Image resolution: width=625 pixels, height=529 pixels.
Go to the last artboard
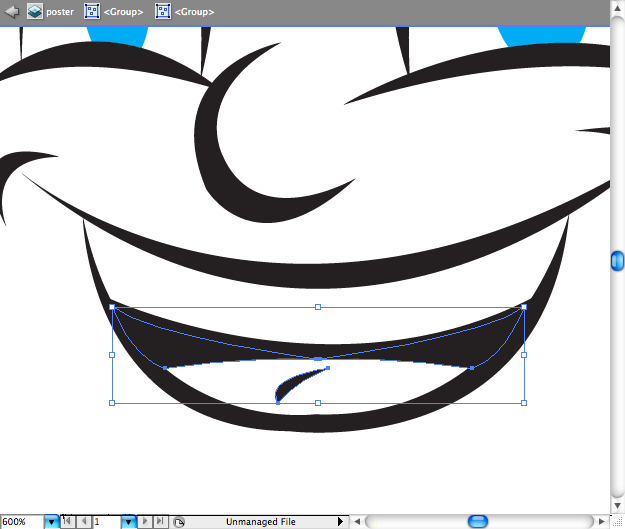click(x=160, y=521)
